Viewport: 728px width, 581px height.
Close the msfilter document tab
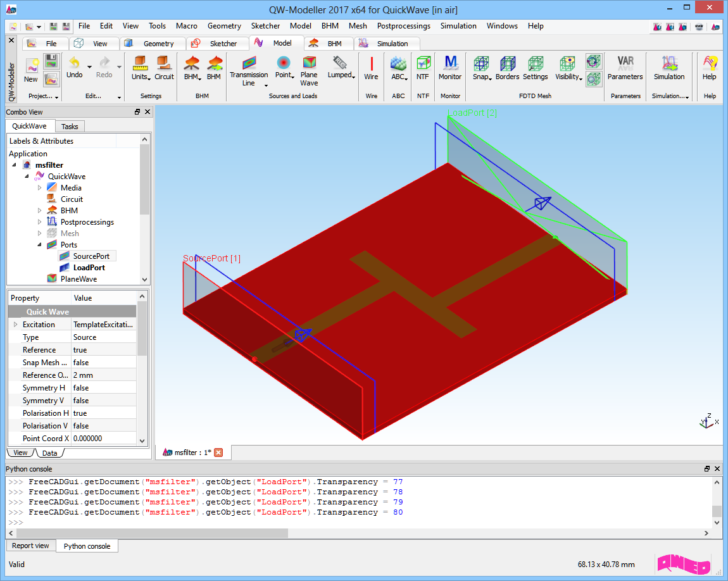(x=218, y=453)
